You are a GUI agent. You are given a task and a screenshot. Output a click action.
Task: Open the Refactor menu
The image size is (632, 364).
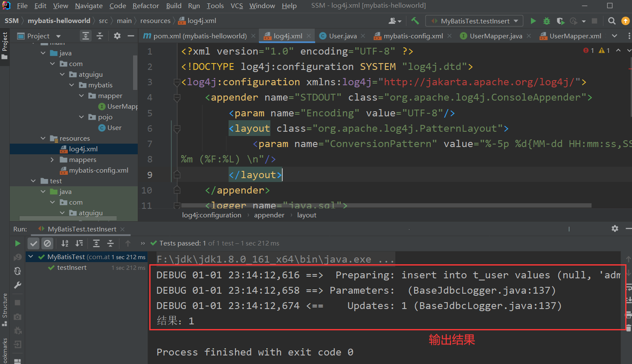point(145,6)
